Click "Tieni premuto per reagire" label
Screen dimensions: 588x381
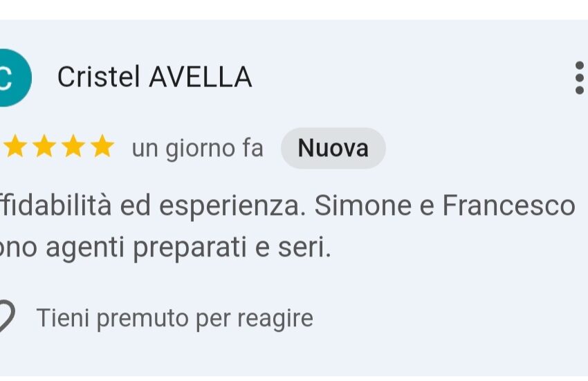[x=175, y=318]
